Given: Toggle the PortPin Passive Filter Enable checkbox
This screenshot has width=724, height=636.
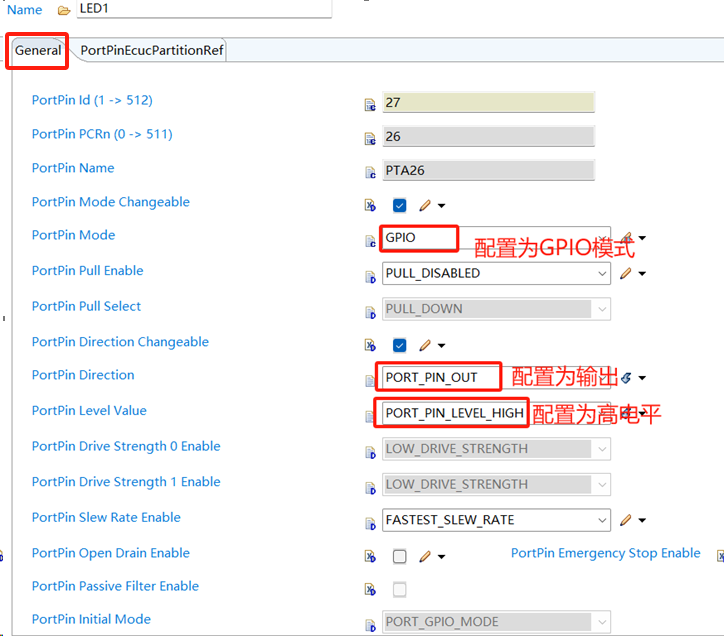Looking at the screenshot, I should (400, 590).
